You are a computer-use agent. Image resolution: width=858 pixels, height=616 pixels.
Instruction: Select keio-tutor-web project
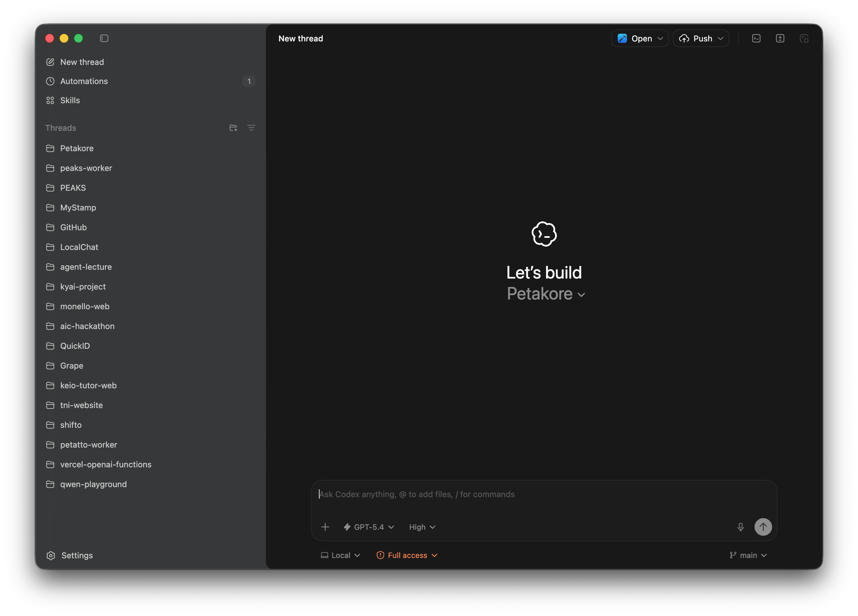click(151, 385)
